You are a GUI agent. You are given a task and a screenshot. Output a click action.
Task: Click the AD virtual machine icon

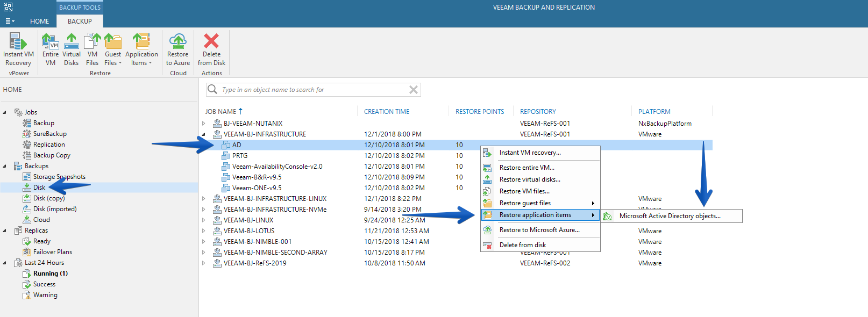(x=226, y=145)
